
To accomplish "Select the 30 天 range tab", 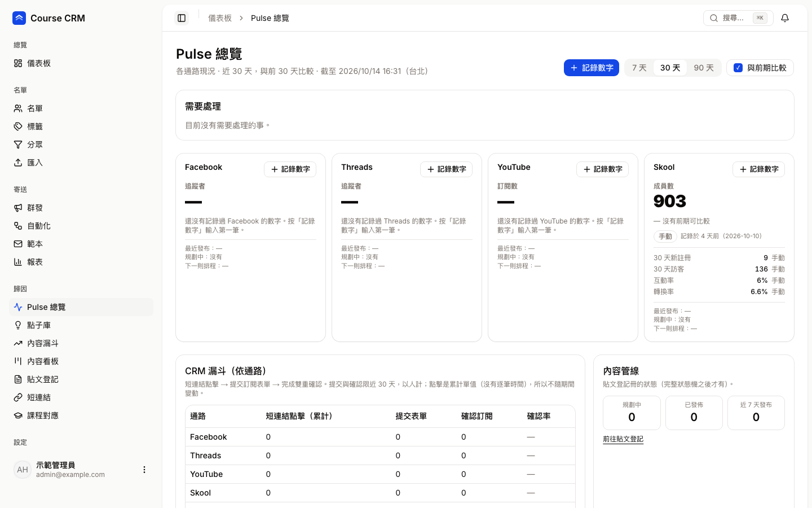I will pos(670,68).
